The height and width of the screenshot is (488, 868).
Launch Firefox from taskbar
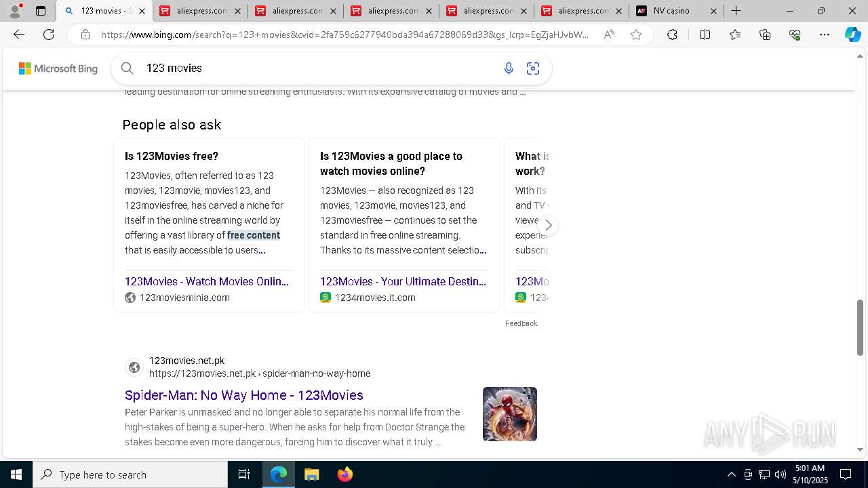point(345,474)
